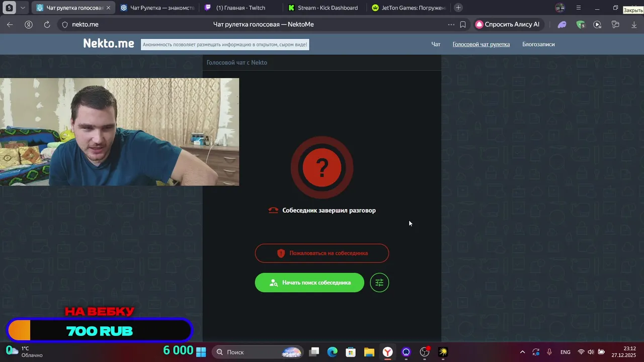Show hidden system tray icons chevron
Image resolution: width=644 pixels, height=362 pixels.
(522, 352)
